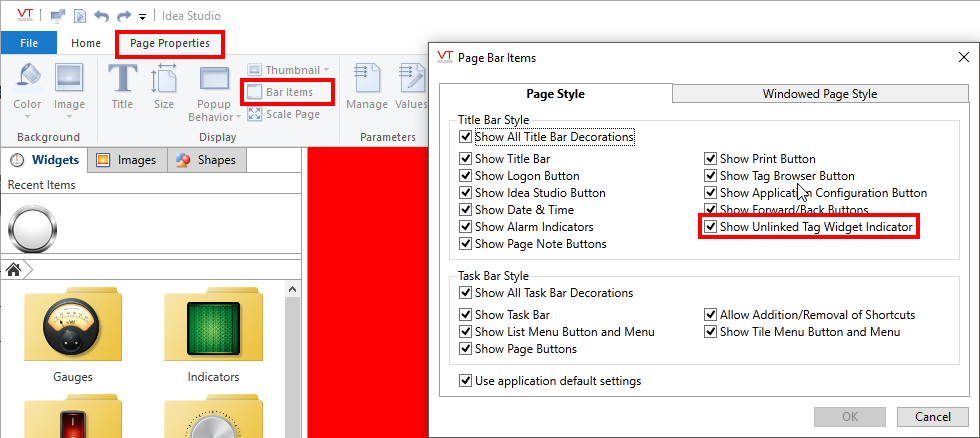Expand the background Color dropdown
This screenshot has height=438, width=980.
[27, 116]
